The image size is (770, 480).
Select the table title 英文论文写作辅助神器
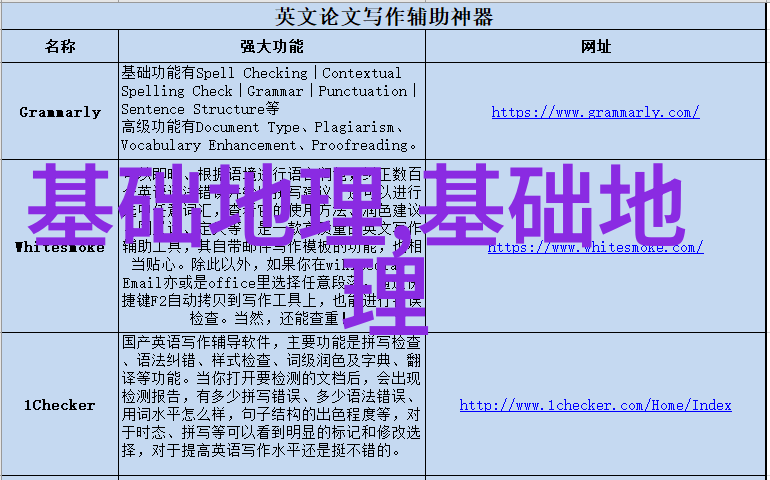click(384, 17)
